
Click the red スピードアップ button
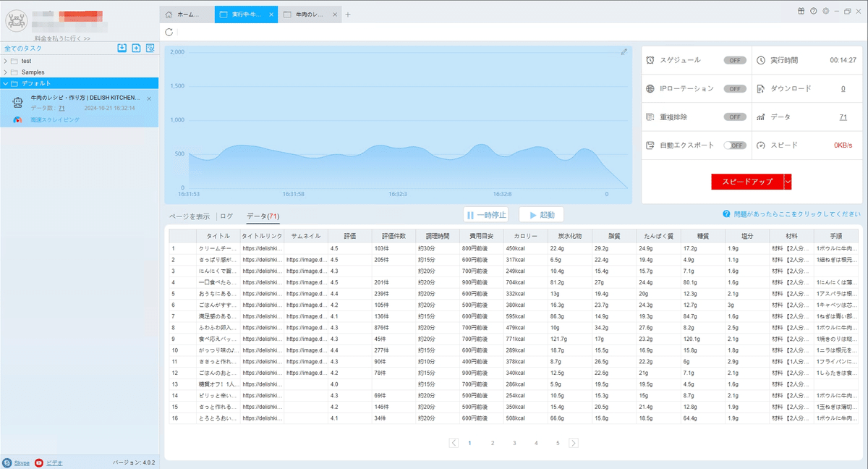point(747,182)
